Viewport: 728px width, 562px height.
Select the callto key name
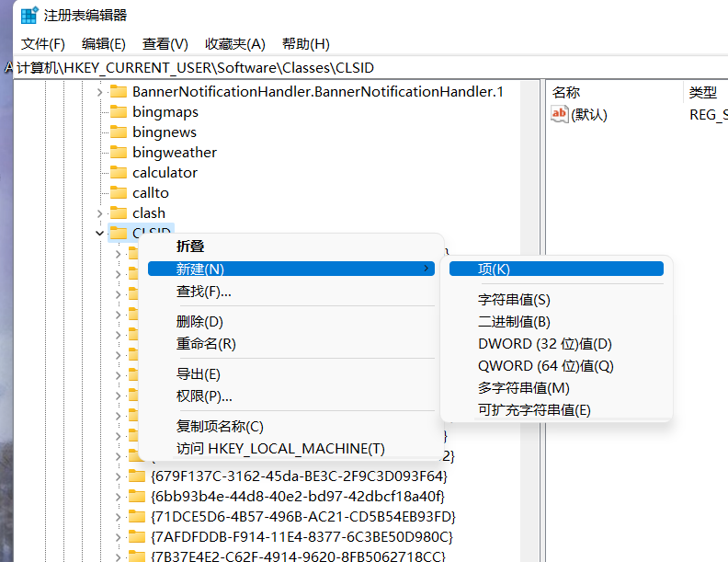coord(151,193)
